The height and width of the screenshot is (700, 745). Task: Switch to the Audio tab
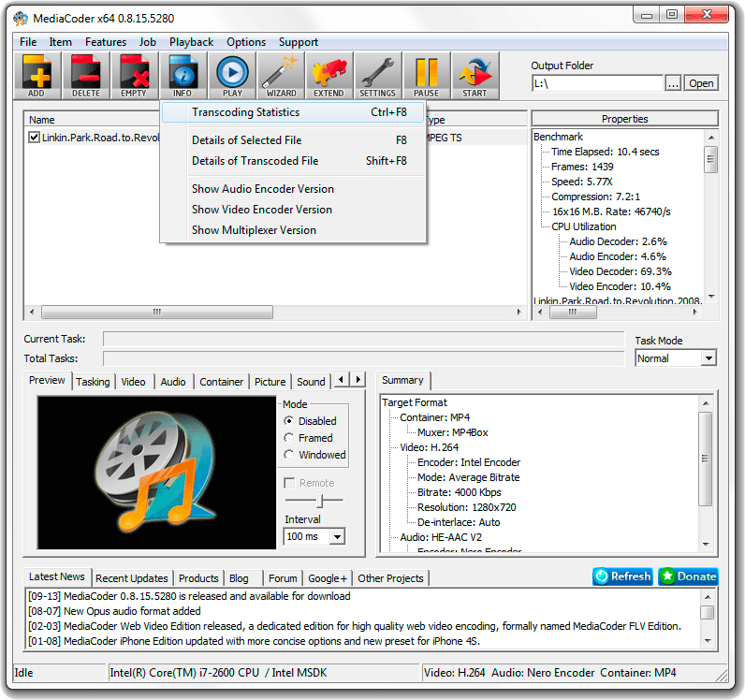(173, 382)
